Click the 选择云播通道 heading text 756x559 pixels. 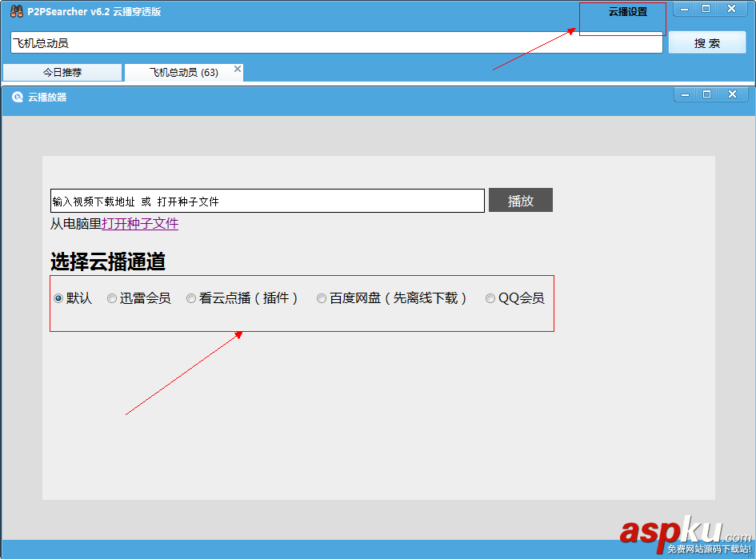pyautogui.click(x=108, y=262)
